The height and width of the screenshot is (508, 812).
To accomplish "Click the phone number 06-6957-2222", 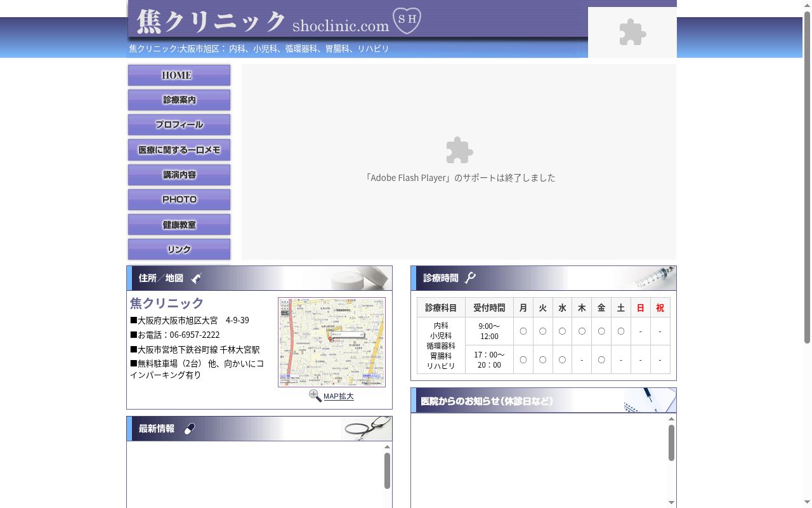I will tap(195, 335).
